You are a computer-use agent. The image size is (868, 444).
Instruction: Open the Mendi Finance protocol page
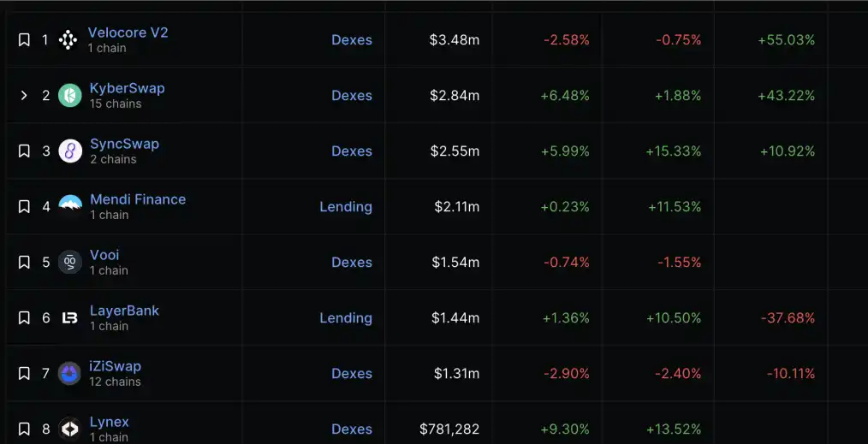pyautogui.click(x=138, y=199)
